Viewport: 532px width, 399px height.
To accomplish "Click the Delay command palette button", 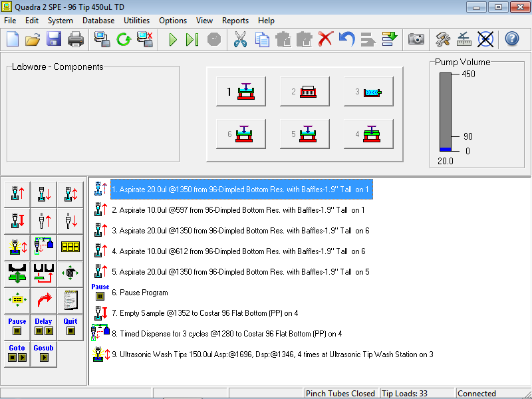I will pyautogui.click(x=44, y=327).
